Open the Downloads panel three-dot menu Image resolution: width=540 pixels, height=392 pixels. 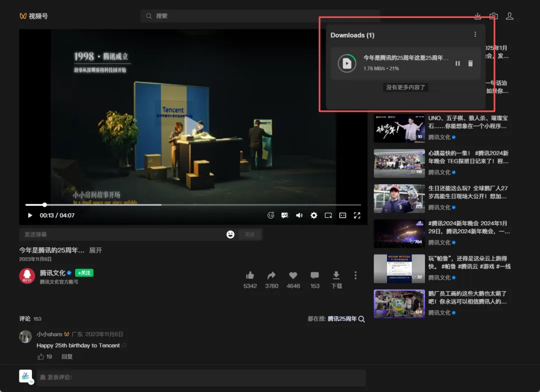(x=475, y=34)
